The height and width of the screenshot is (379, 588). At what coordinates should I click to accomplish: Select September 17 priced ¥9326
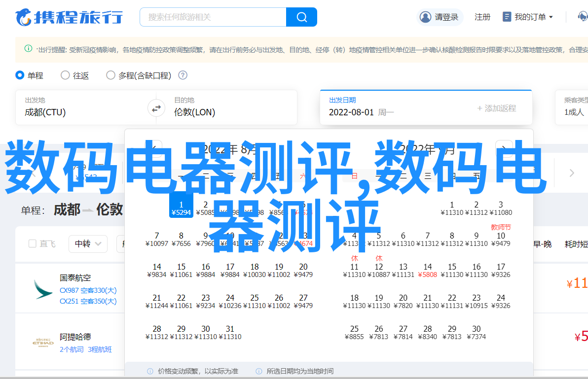pos(501,271)
